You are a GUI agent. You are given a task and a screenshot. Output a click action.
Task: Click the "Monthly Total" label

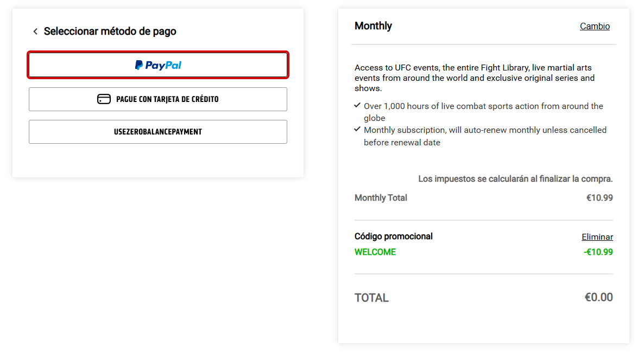pyautogui.click(x=381, y=198)
